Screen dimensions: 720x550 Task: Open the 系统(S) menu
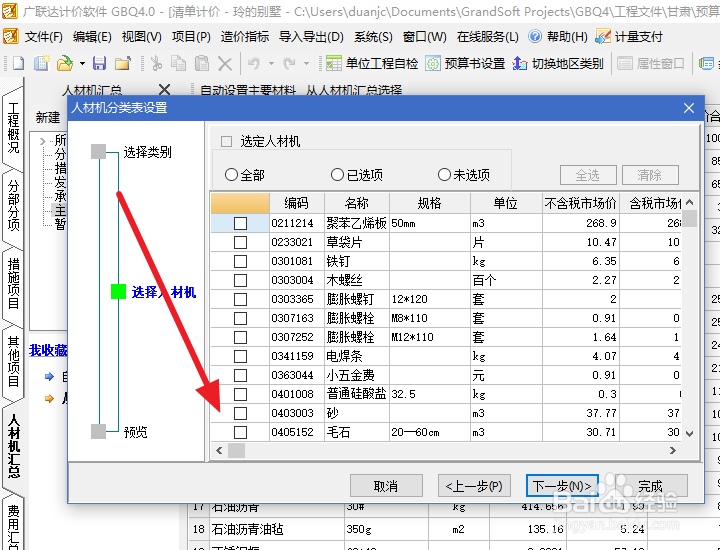[x=373, y=37]
